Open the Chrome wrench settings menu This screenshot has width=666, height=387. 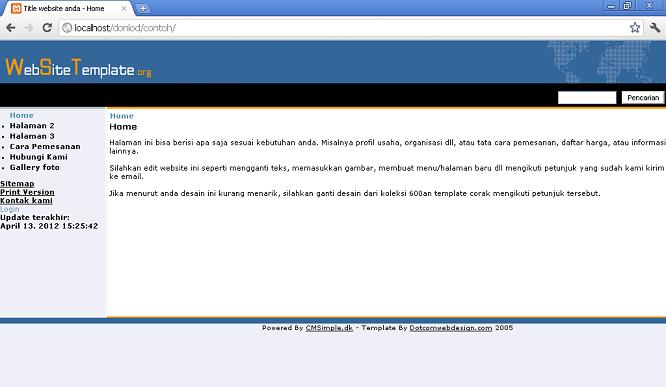tap(655, 28)
